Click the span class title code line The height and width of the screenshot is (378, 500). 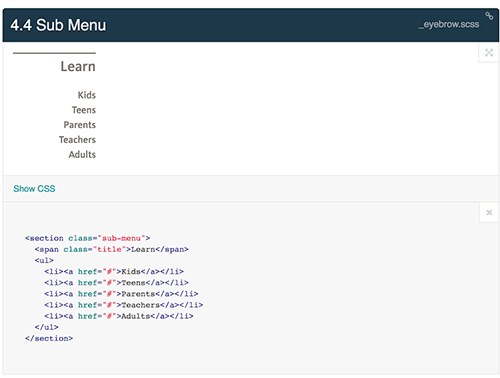coord(111,249)
